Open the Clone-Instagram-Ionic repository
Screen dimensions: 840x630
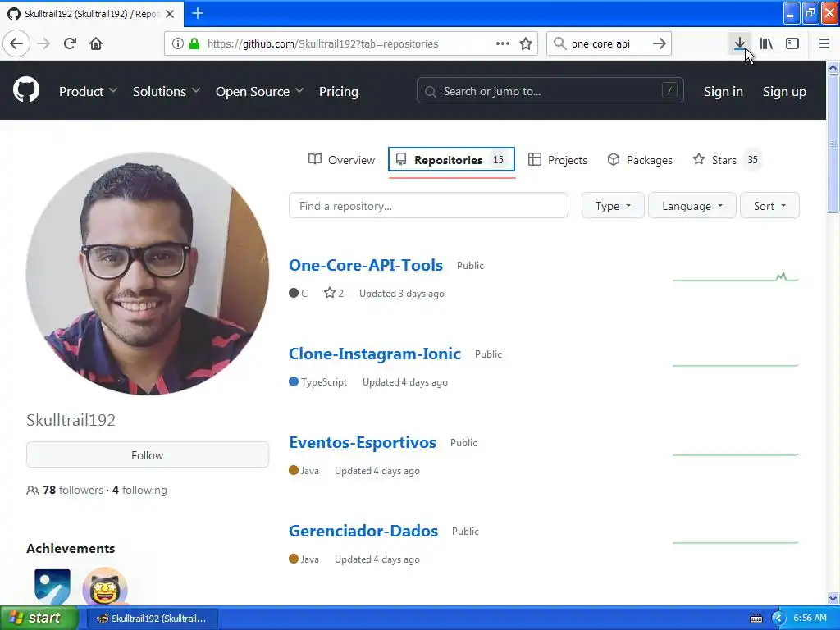pyautogui.click(x=375, y=354)
